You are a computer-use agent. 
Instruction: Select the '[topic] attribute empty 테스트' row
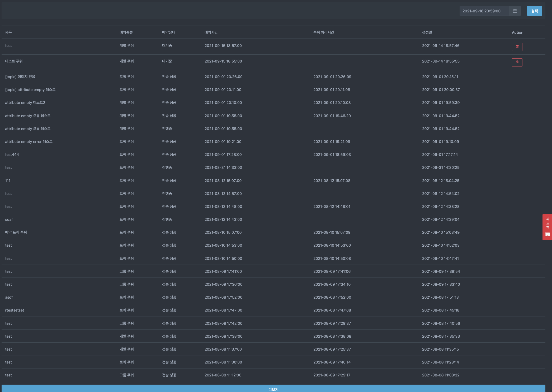(x=30, y=90)
